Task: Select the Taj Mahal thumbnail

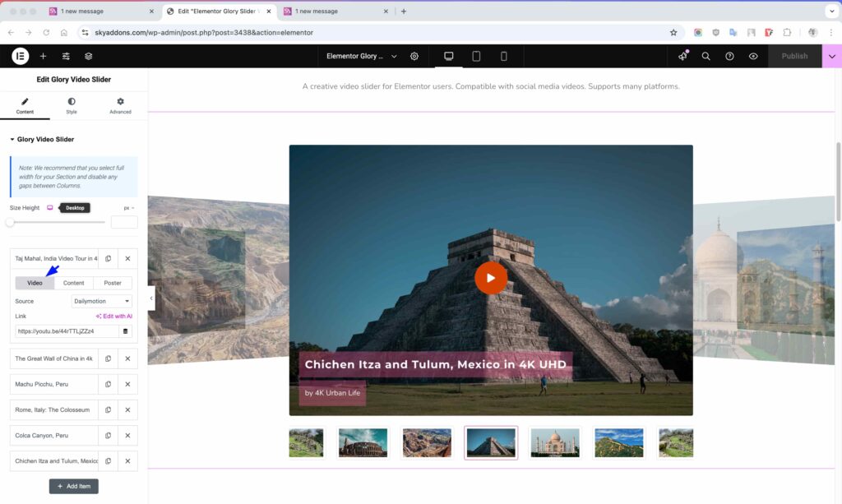Action: [555, 443]
